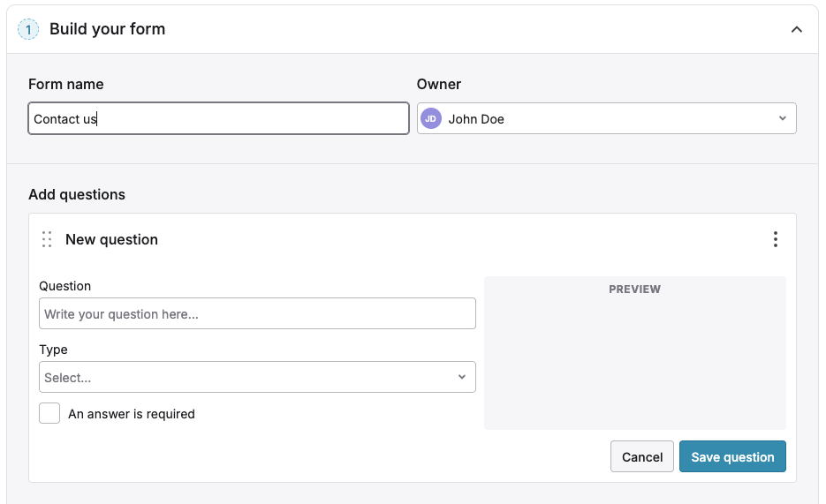826x504 pixels.
Task: Click the step 1 circle icon
Action: tap(28, 29)
